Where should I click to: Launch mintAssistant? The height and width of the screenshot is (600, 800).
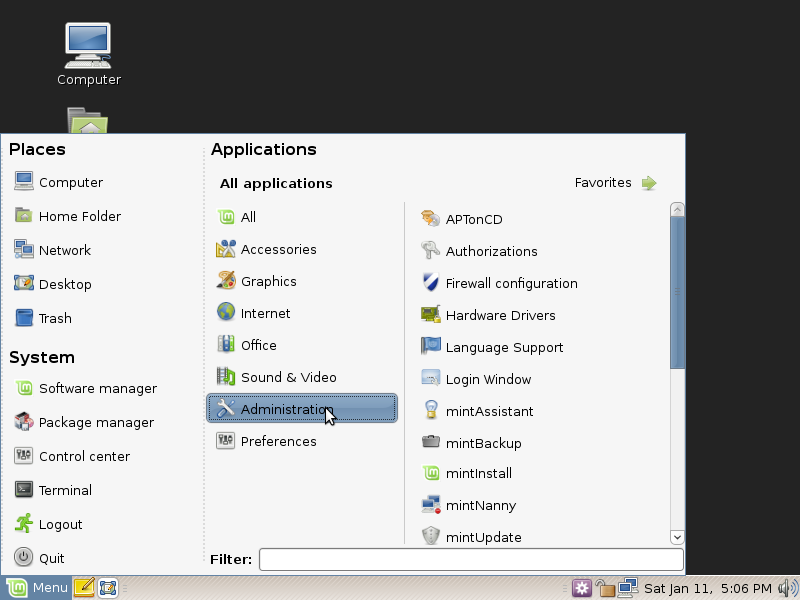click(477, 411)
